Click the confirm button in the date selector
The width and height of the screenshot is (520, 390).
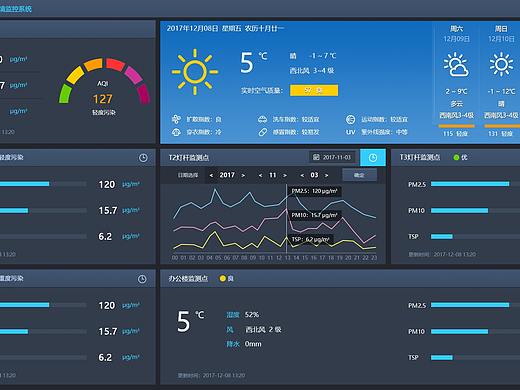click(359, 175)
